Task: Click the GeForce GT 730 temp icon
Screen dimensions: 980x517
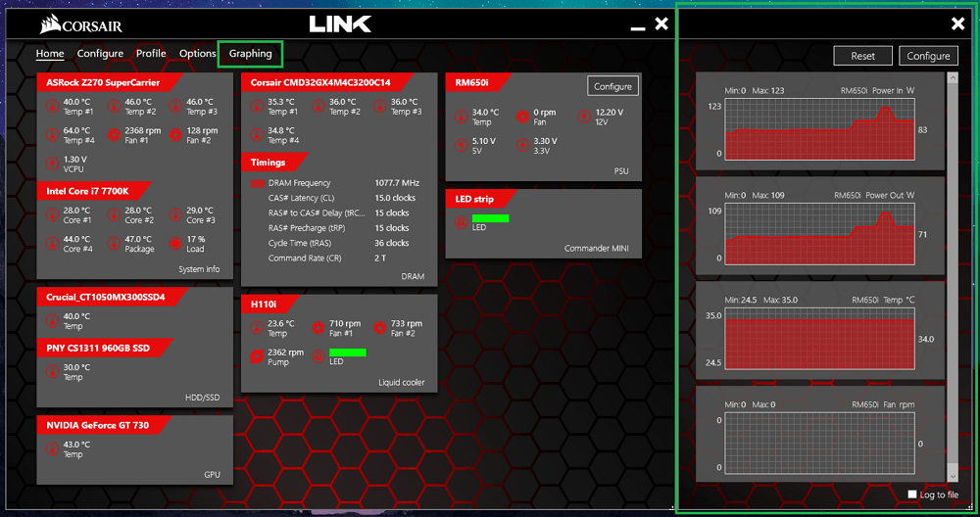Action: click(x=53, y=448)
